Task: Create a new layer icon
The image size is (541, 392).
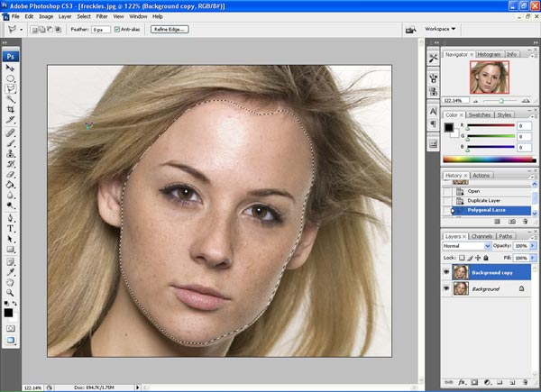Action: (512, 382)
